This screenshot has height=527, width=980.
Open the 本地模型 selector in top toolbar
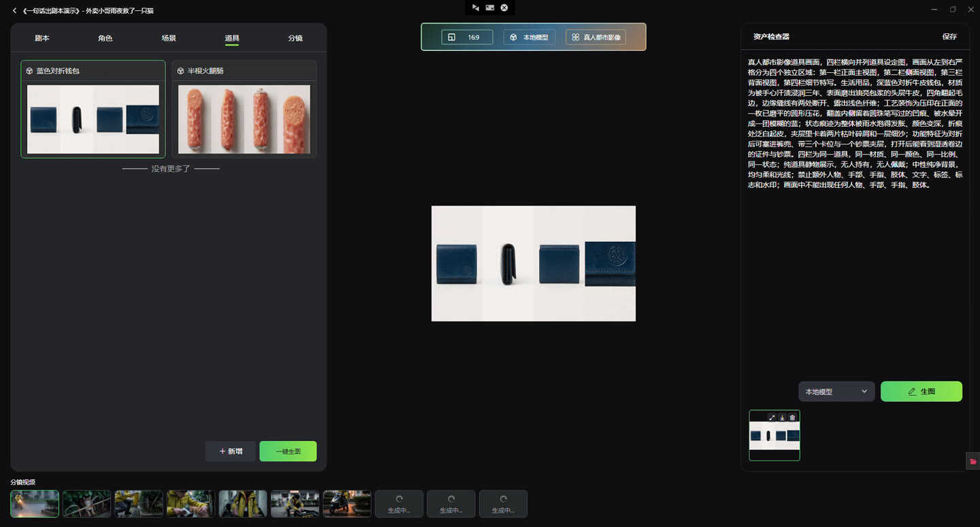coord(529,37)
